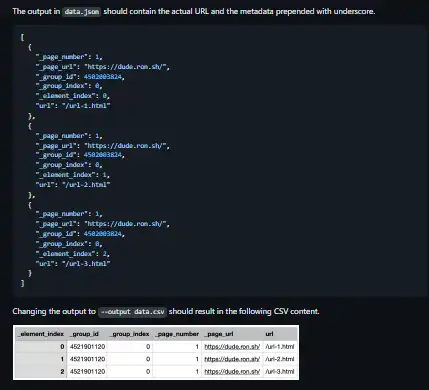Click the _page_url column header in table
The height and width of the screenshot is (390, 429).
click(x=219, y=334)
